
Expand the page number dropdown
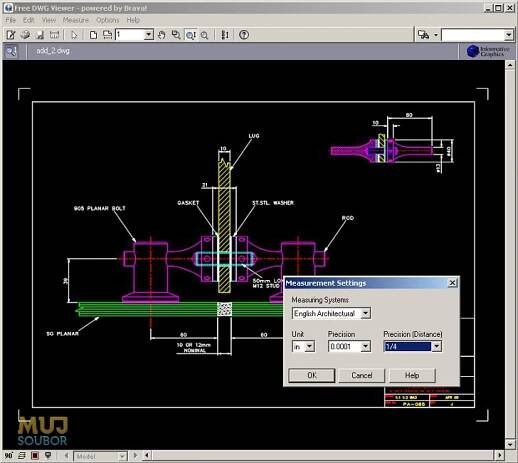149,35
